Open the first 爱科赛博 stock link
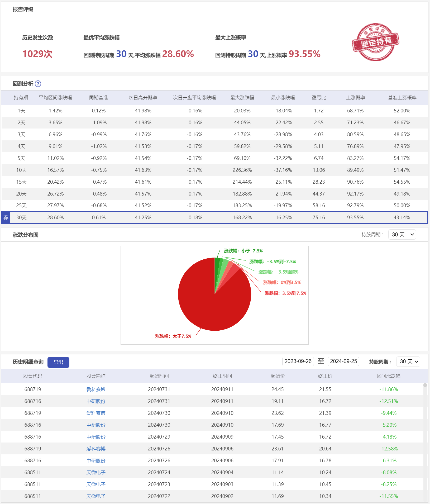This screenshot has width=430, height=504. (x=96, y=389)
